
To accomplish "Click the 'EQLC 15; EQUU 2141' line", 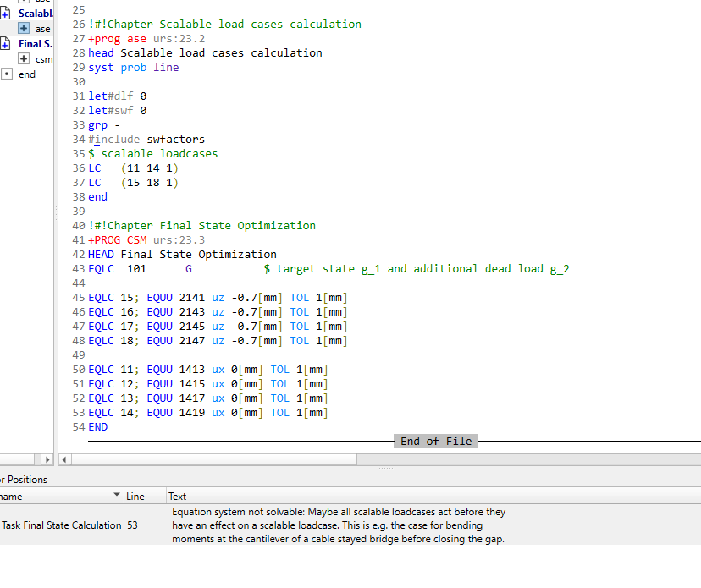I will pos(218,298).
